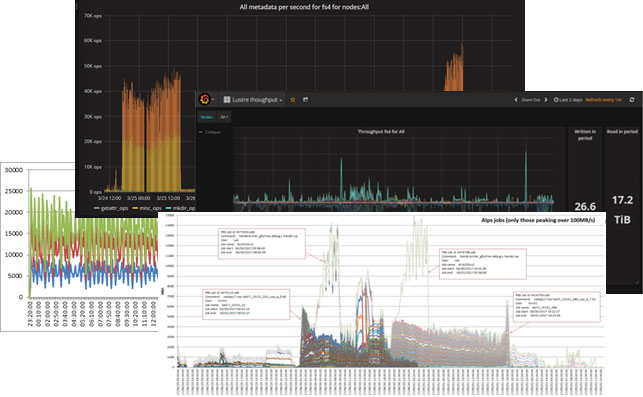Open the Lustre throughput dashboard picker
This screenshot has height=397, width=643.
(x=253, y=100)
